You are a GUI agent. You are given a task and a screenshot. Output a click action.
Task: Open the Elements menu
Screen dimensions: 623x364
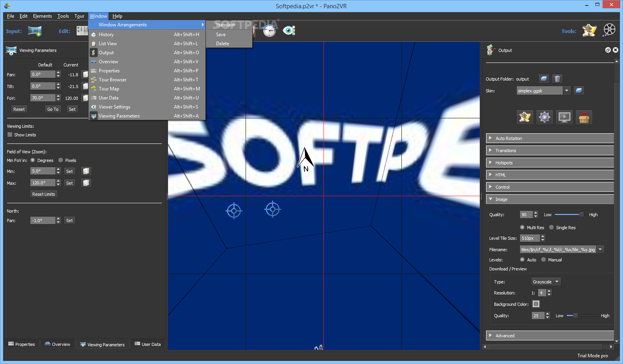[x=43, y=16]
